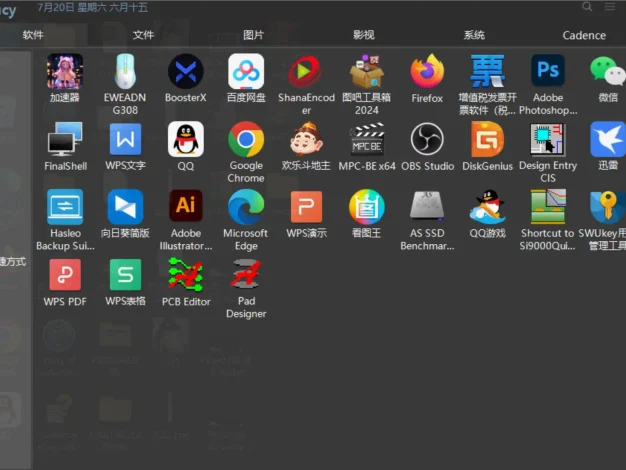Open WPS表格 spreadsheet app

point(125,275)
